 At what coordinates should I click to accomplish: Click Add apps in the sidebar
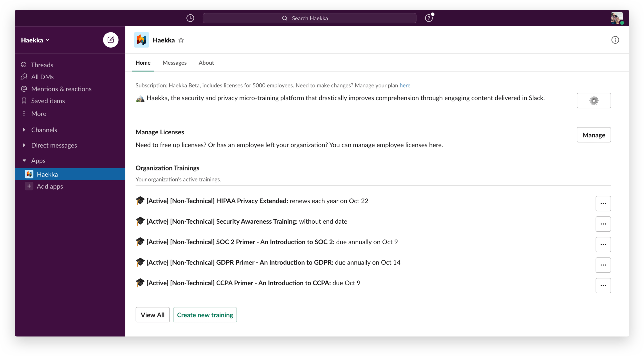50,186
